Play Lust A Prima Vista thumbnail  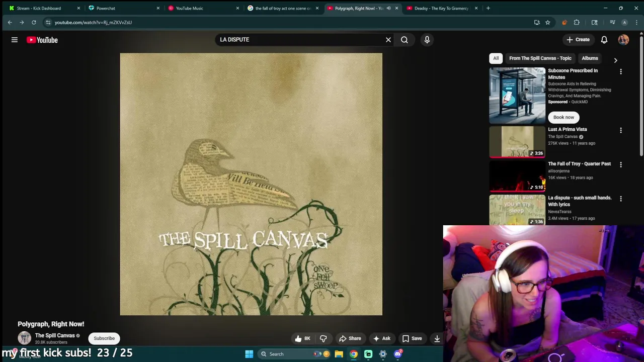pos(517,142)
